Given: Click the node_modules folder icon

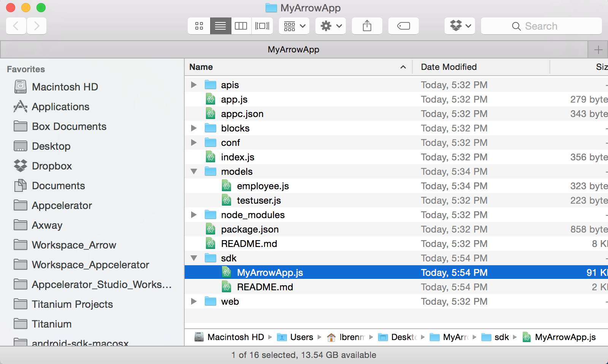Looking at the screenshot, I should coord(211,215).
